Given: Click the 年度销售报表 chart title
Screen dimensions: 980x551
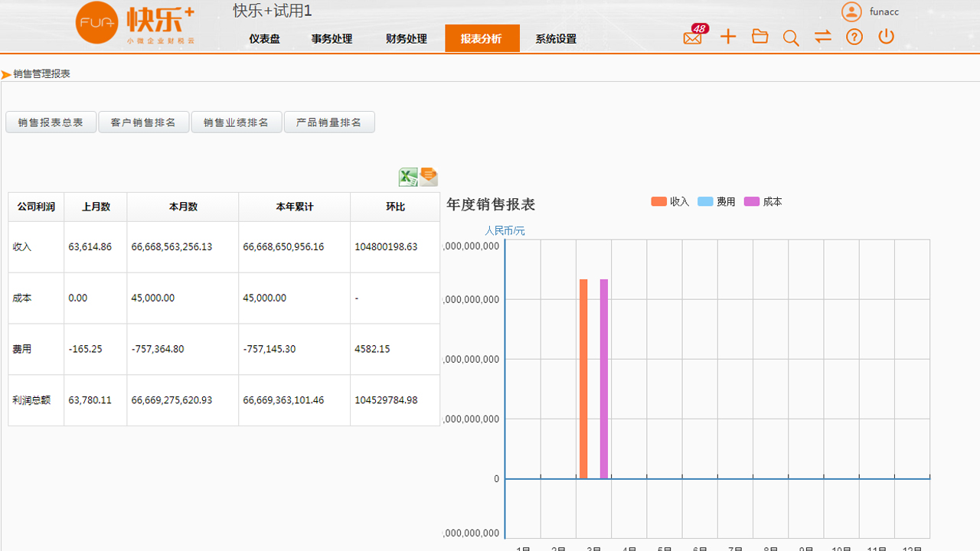Looking at the screenshot, I should pyautogui.click(x=491, y=204).
